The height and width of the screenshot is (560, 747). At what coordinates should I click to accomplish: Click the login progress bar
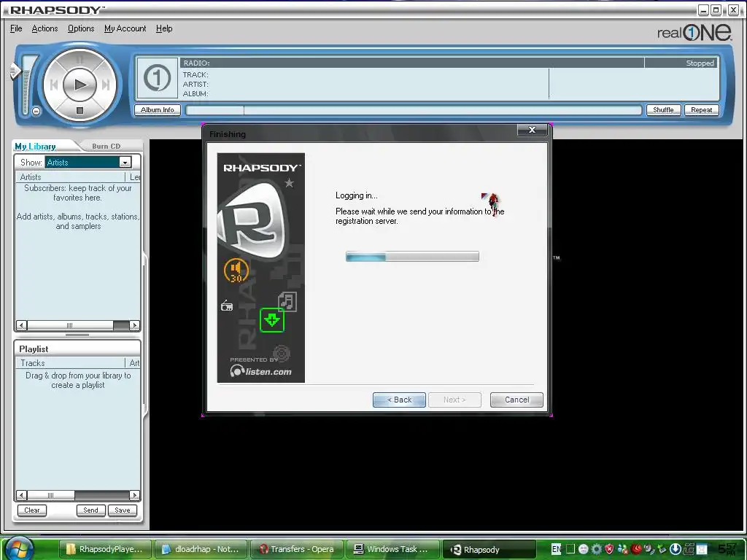(x=412, y=257)
